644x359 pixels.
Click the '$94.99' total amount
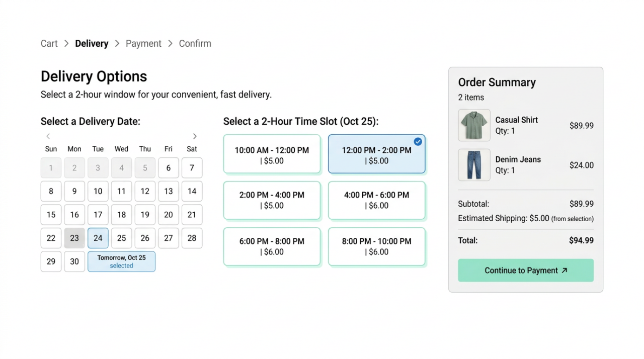click(x=581, y=240)
